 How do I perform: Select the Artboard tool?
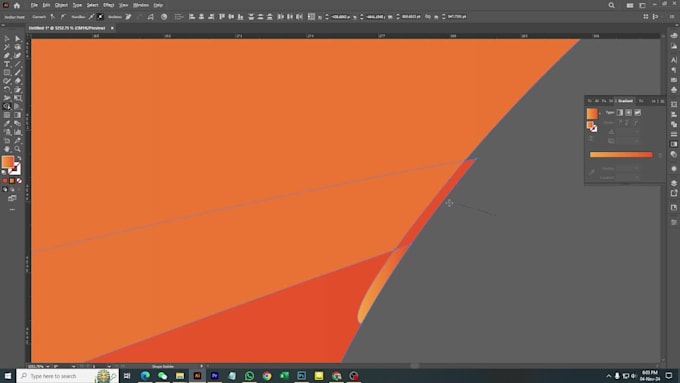pyautogui.click(x=7, y=140)
